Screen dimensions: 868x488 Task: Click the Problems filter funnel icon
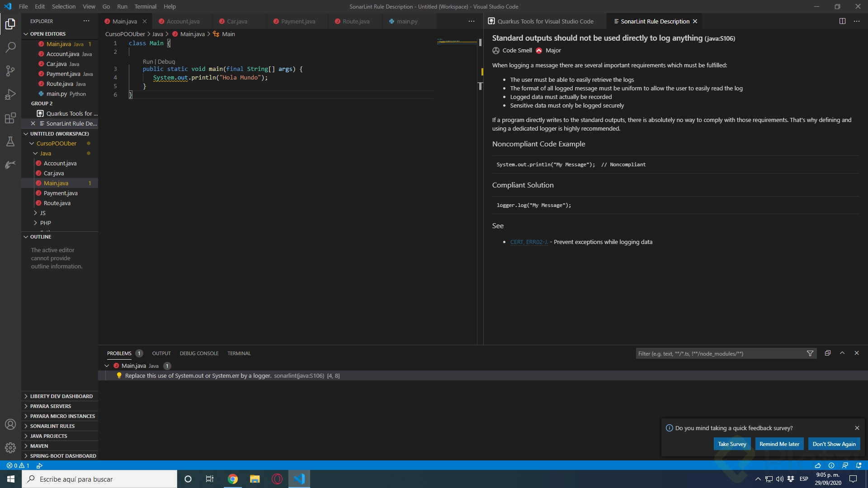810,353
